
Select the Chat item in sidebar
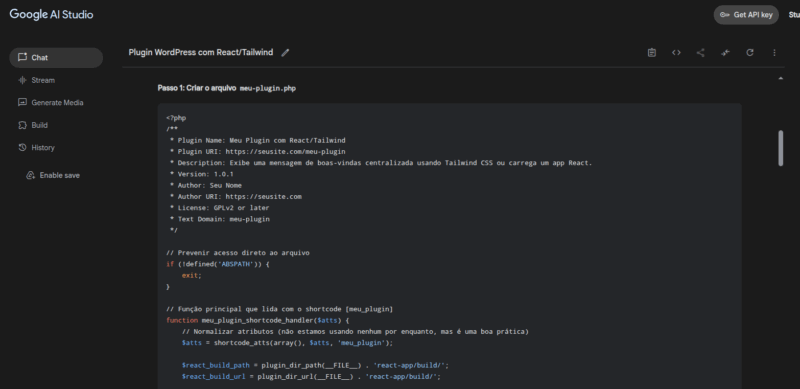tap(56, 58)
